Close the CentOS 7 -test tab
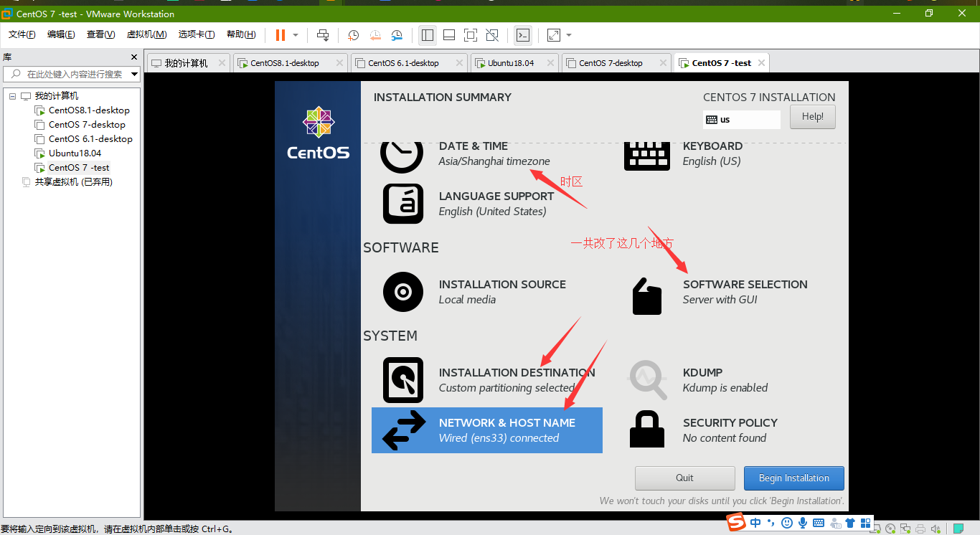Viewport: 980px width, 535px height. (761, 63)
